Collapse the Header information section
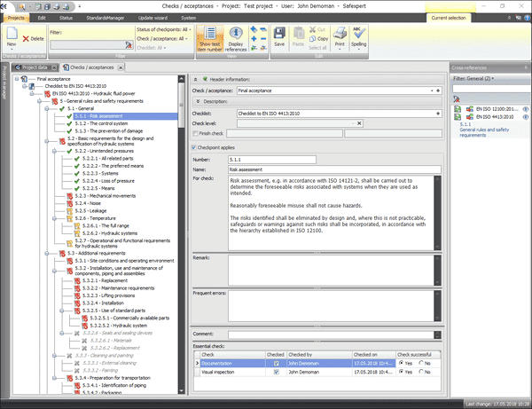The height and width of the screenshot is (409, 532). pos(195,79)
